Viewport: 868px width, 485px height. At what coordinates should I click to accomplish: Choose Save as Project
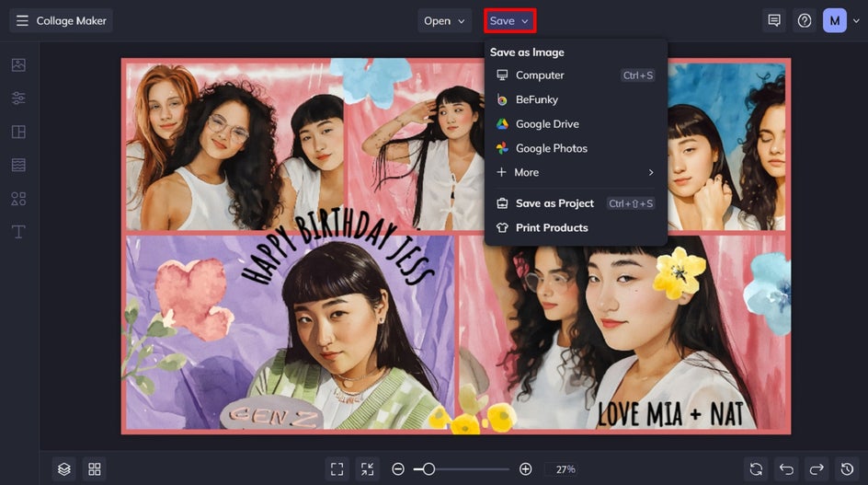[x=576, y=203]
